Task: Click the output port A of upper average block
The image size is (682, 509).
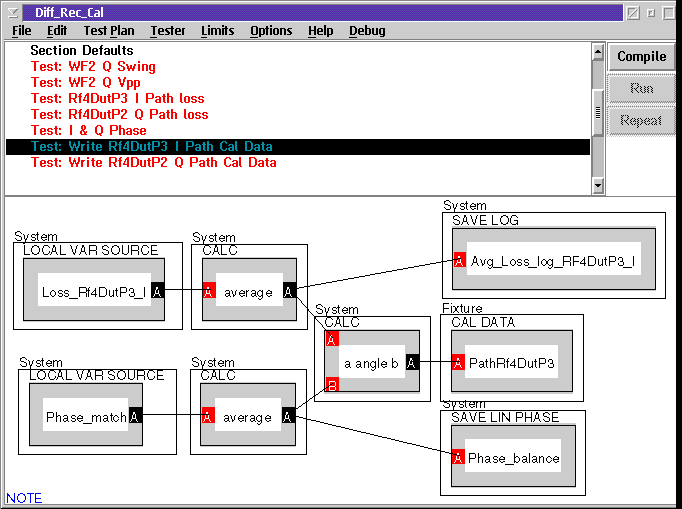Action: [x=289, y=291]
